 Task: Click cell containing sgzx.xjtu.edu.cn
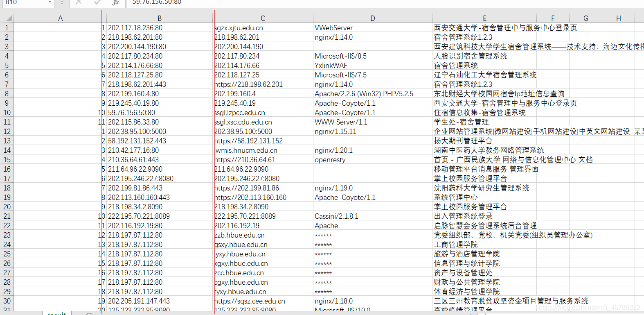(x=263, y=28)
